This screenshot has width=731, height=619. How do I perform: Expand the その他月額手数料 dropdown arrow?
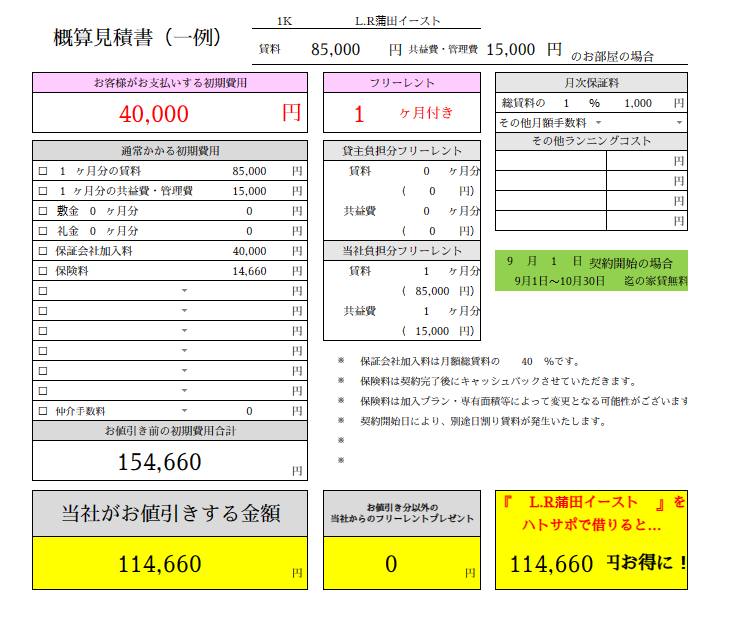point(599,123)
